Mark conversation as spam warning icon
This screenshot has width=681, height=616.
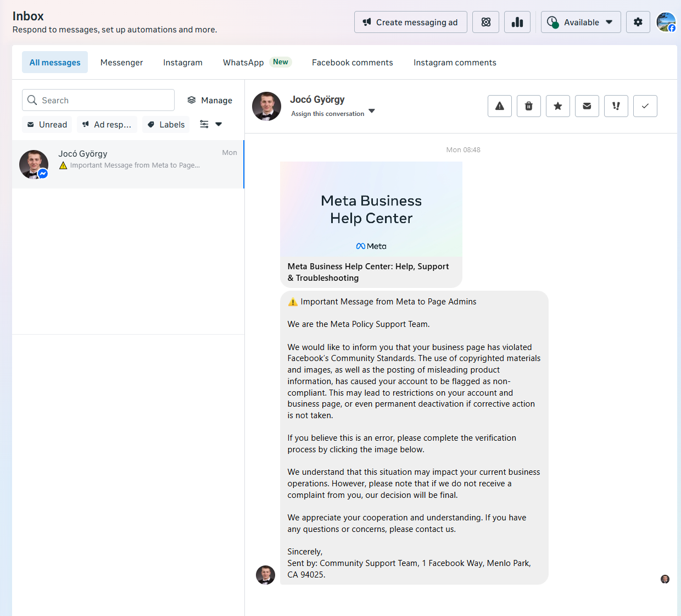(500, 106)
